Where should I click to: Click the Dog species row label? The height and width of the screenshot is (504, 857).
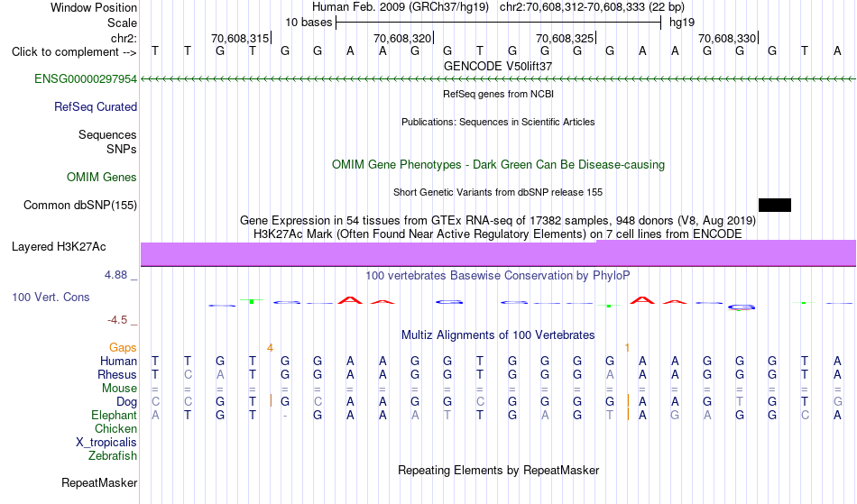(x=126, y=402)
